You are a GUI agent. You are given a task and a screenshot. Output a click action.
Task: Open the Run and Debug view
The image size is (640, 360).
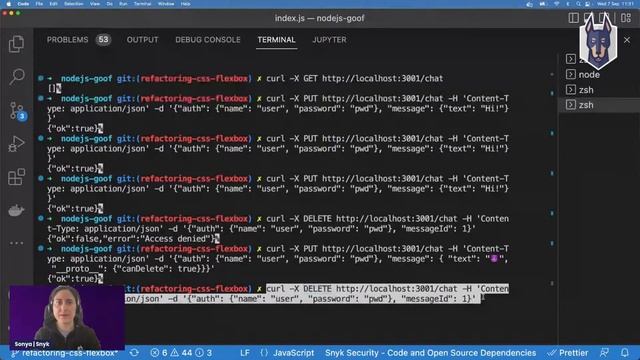(16, 144)
